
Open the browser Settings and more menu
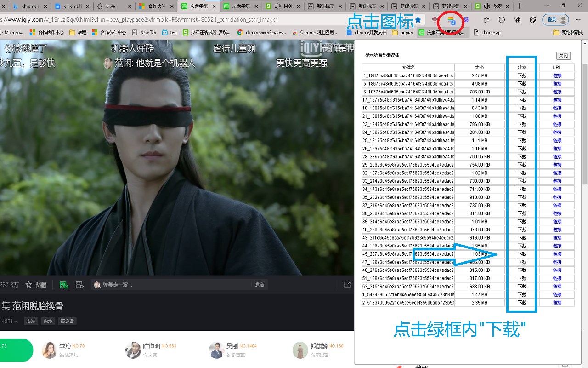point(578,20)
